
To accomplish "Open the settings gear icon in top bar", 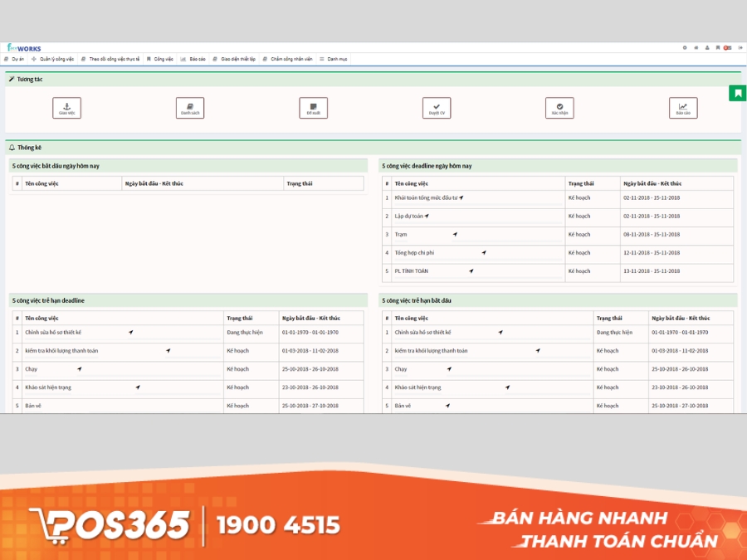I will (685, 48).
